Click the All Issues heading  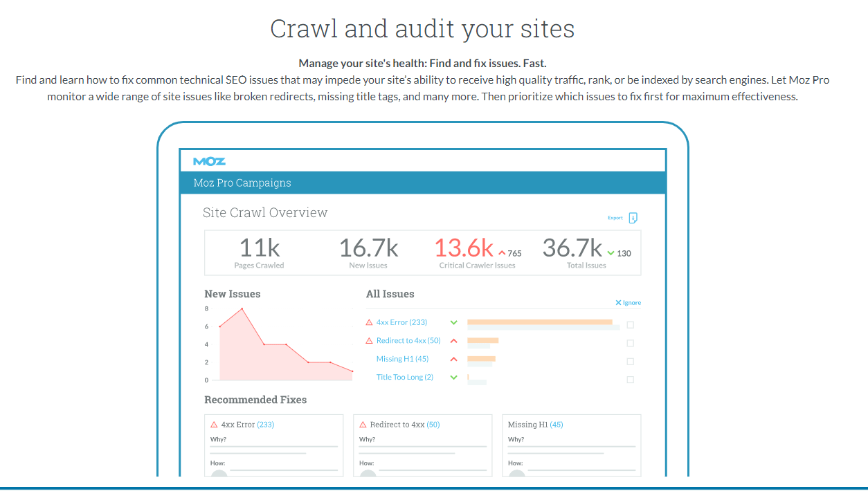(390, 294)
